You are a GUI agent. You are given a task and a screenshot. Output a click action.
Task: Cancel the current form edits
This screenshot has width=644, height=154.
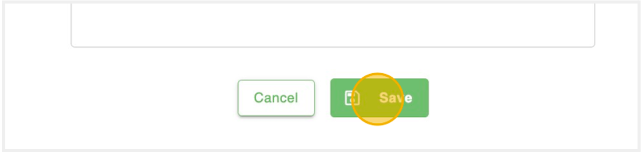[x=276, y=98]
